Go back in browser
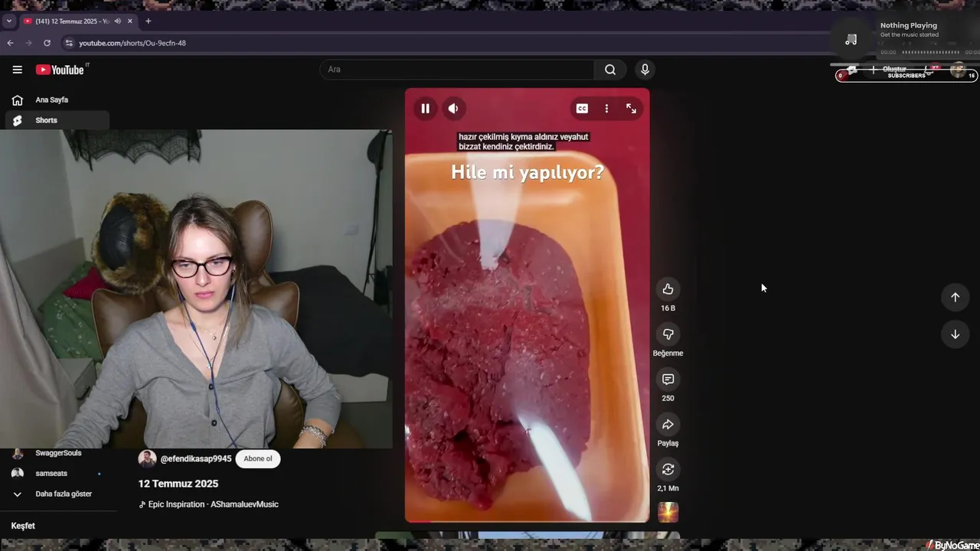The image size is (980, 551). tap(10, 43)
